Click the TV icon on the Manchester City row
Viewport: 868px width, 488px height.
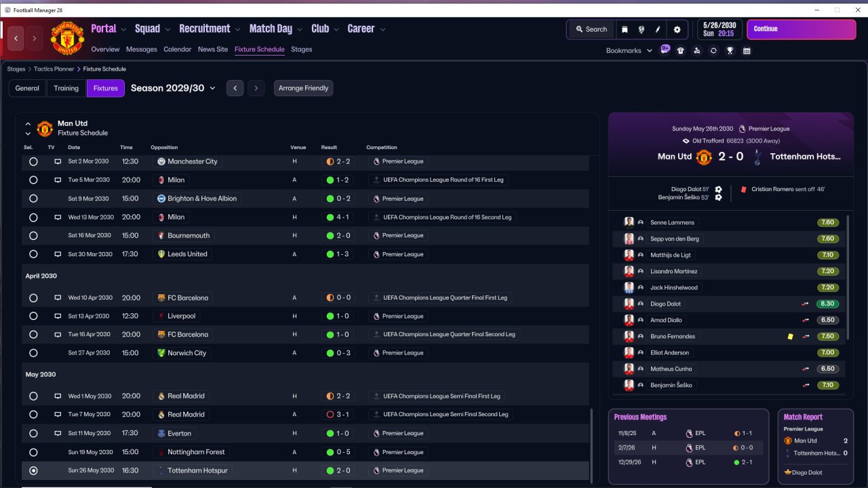(x=58, y=161)
